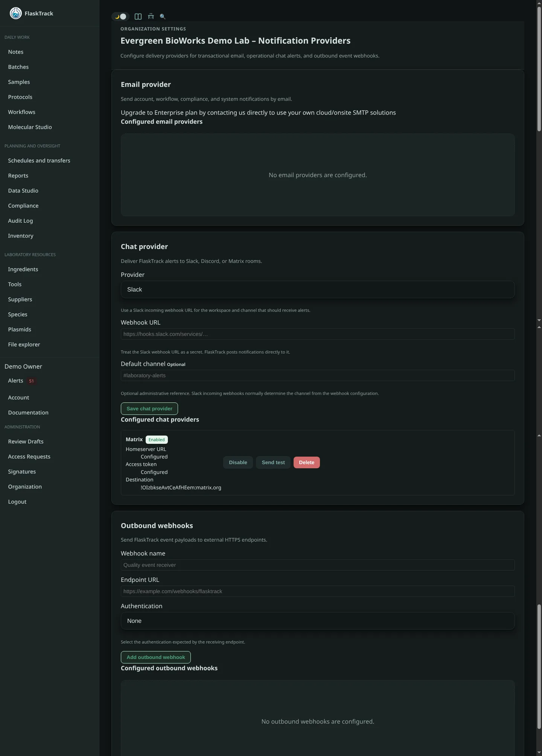Open the Provider dropdown showing Slack
The image size is (542, 756).
318,290
